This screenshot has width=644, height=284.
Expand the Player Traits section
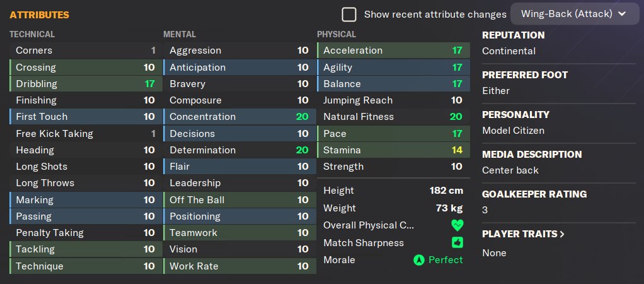[523, 234]
